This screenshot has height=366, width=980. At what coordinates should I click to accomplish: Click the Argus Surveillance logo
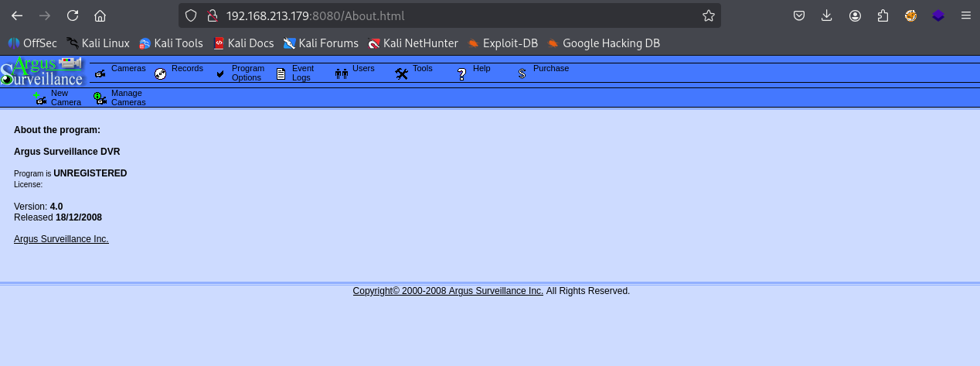click(x=43, y=71)
